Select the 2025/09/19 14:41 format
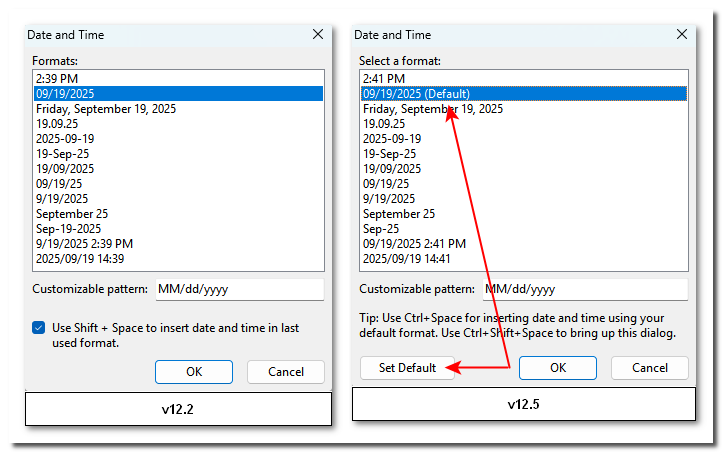The image size is (722, 452). 407,258
